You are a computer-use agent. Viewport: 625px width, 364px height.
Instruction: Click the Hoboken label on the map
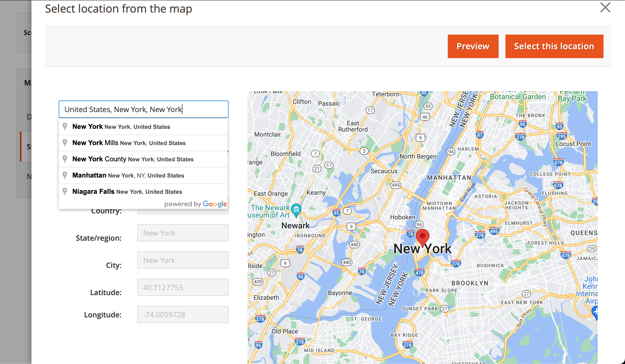tap(403, 217)
